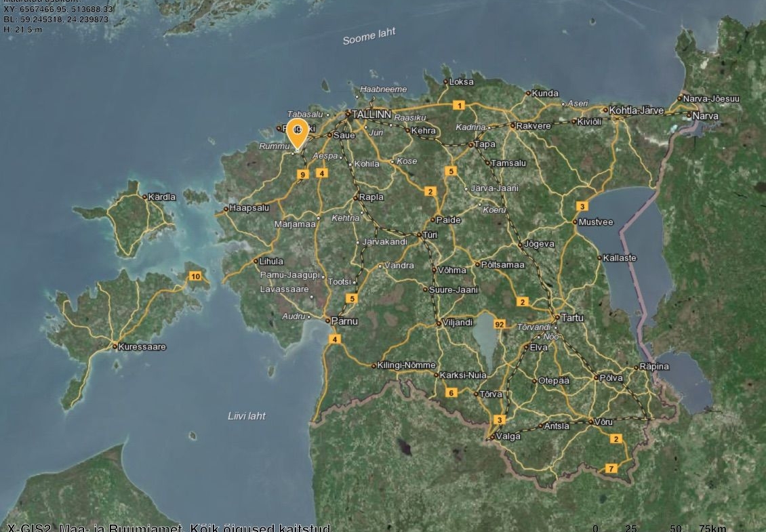
Task: Select the Tartu city label
Action: point(571,318)
